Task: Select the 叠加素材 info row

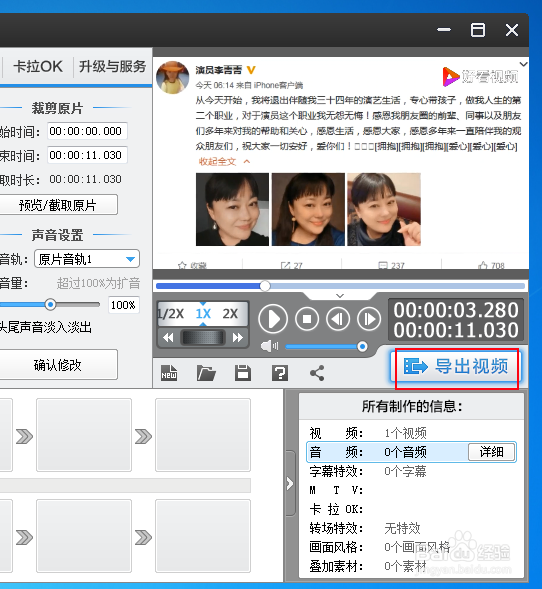Action: tap(411, 566)
